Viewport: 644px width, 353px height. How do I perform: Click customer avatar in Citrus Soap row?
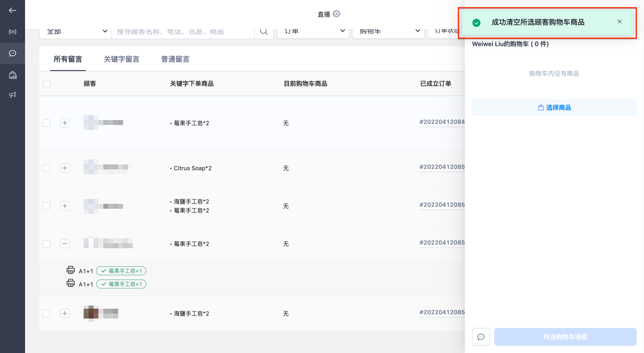tap(91, 167)
